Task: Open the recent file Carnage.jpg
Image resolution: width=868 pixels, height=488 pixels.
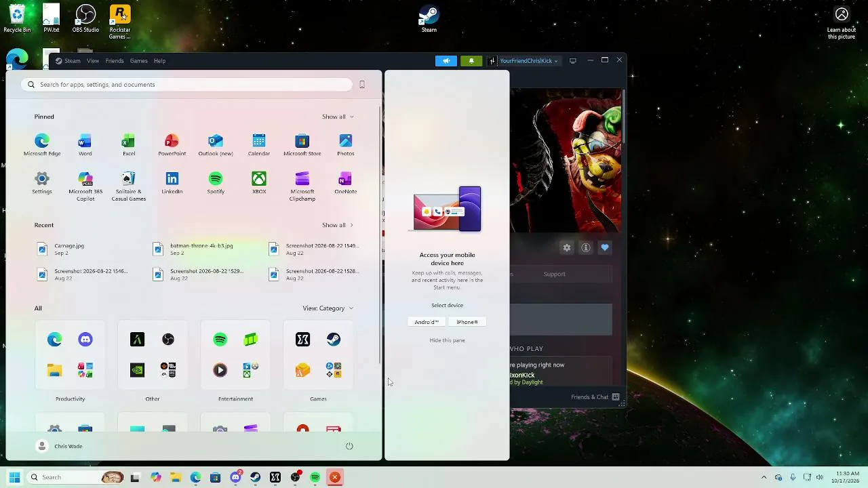Action: pos(62,249)
